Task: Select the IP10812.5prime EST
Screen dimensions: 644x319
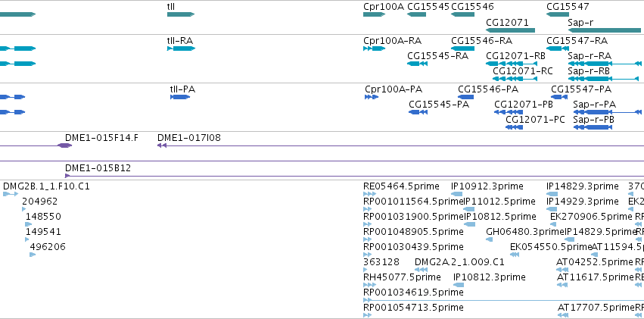Action: pos(469,224)
